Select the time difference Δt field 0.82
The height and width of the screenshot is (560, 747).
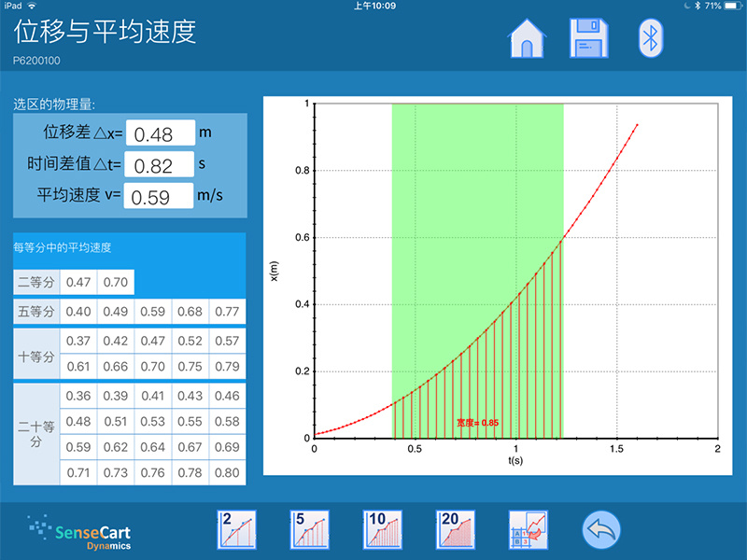click(x=159, y=164)
